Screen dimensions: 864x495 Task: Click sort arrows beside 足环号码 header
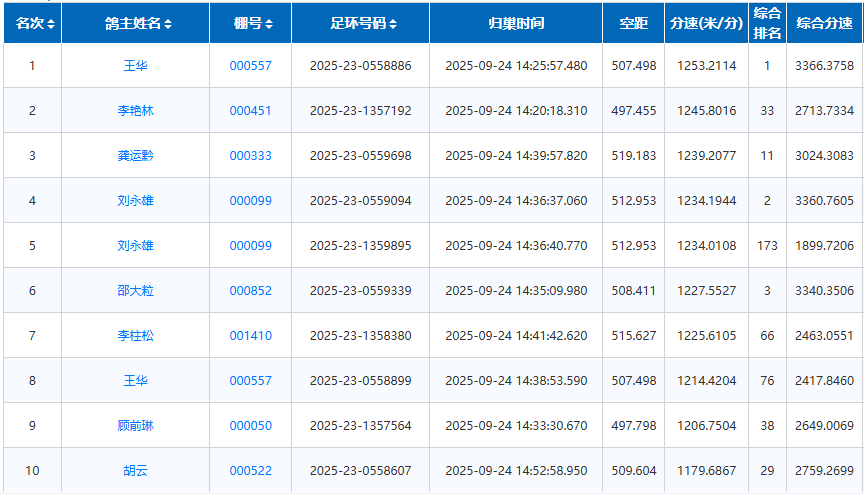pos(393,24)
